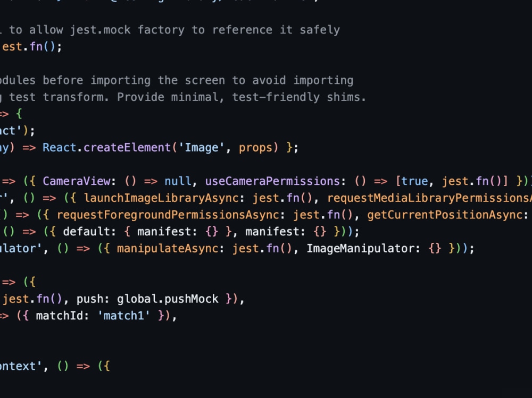
Task: Click comment text 'reference it safely'
Action: (276, 30)
